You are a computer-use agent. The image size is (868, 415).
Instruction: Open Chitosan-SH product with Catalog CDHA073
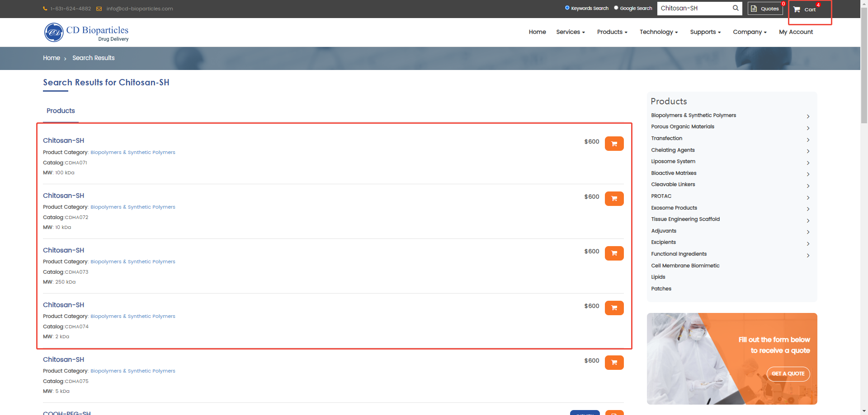tap(63, 250)
